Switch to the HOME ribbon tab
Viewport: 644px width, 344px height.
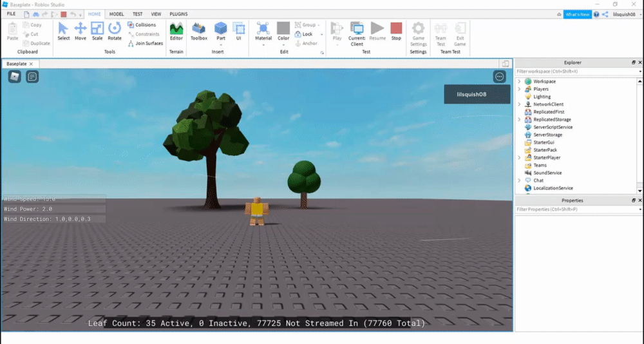[94, 14]
